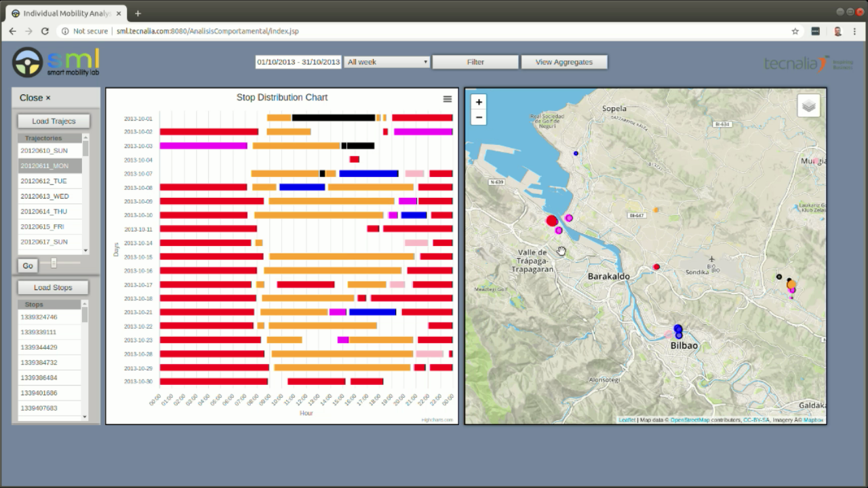Select stop 1339324746
Image resolution: width=868 pixels, height=488 pixels.
click(50, 317)
